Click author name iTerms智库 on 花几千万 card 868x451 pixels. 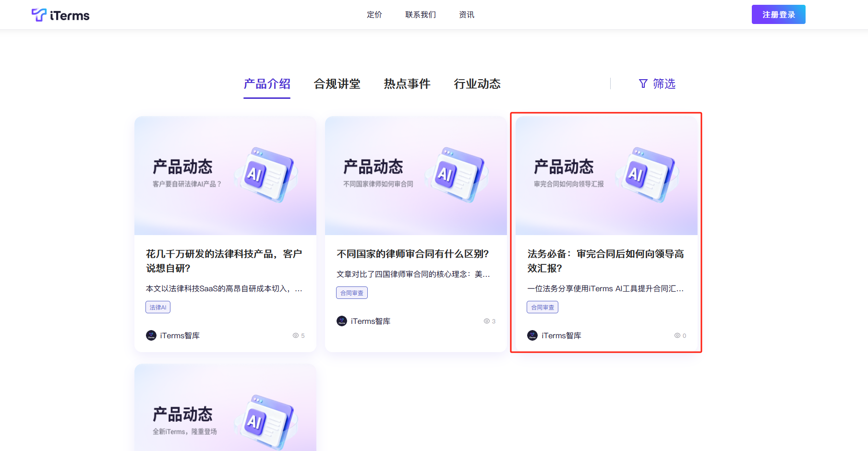180,336
